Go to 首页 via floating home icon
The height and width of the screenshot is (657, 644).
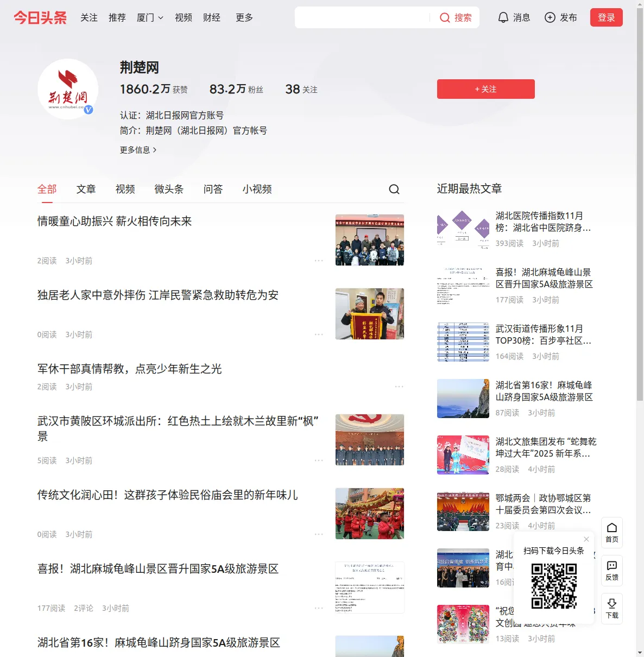pos(612,533)
